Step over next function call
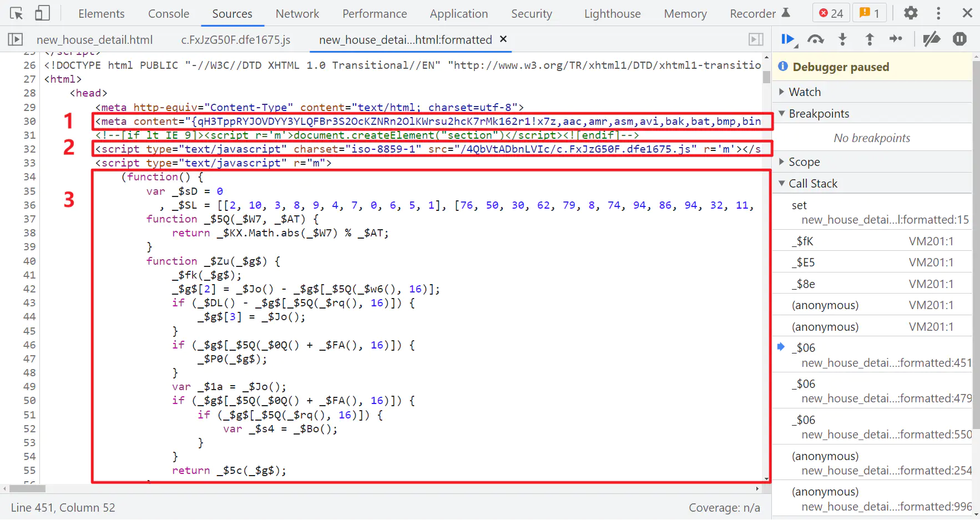 click(815, 39)
